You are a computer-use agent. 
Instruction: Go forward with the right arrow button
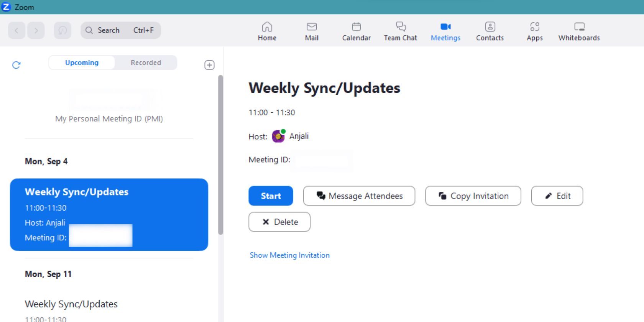pyautogui.click(x=36, y=30)
